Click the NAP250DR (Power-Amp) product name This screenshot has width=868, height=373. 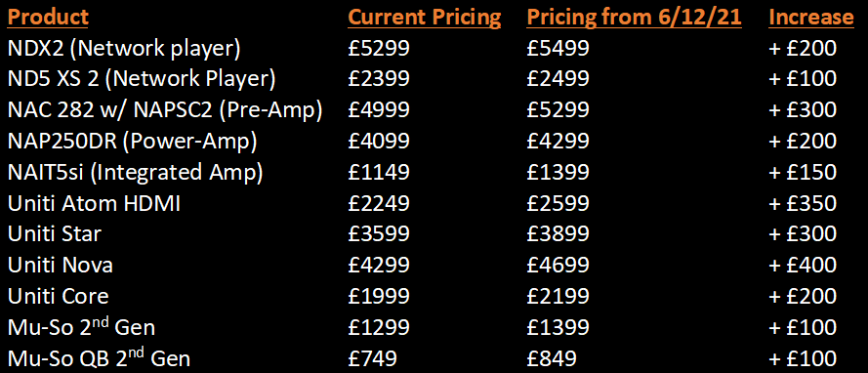pyautogui.click(x=133, y=142)
